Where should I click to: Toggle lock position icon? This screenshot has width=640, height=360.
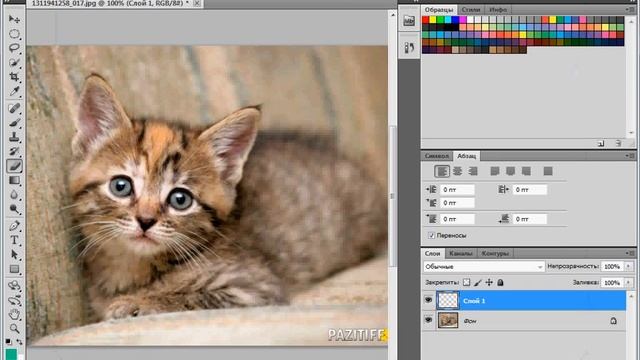click(489, 282)
